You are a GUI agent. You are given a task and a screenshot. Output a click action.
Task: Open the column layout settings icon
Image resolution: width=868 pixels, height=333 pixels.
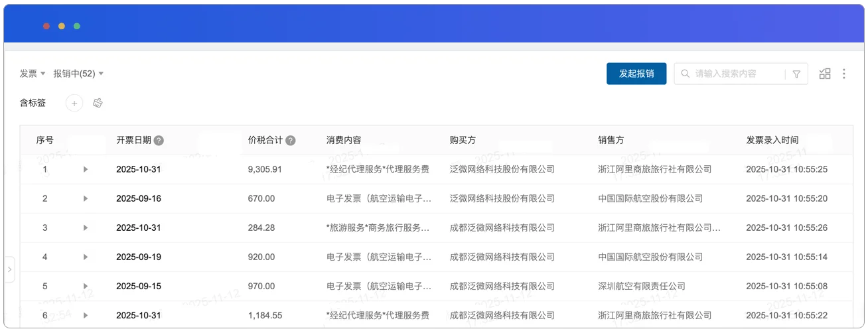825,74
